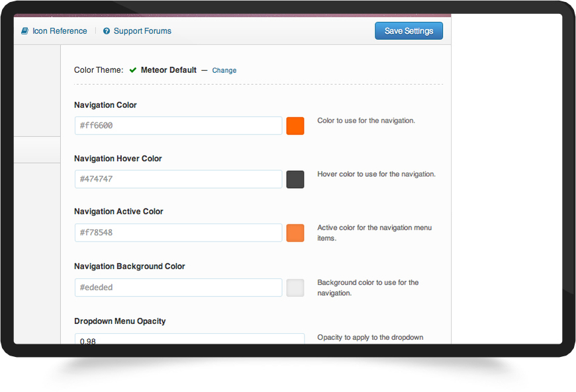The image size is (576, 392).
Task: Pick the Navigation Active Color swatch
Action: coord(295,233)
